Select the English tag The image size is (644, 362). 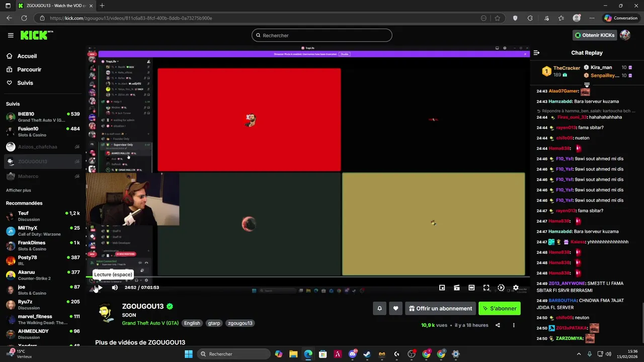(x=192, y=323)
